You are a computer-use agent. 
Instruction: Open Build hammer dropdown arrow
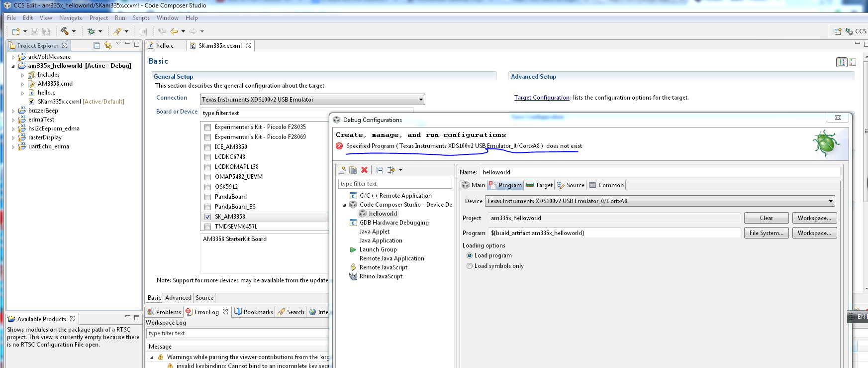[74, 31]
